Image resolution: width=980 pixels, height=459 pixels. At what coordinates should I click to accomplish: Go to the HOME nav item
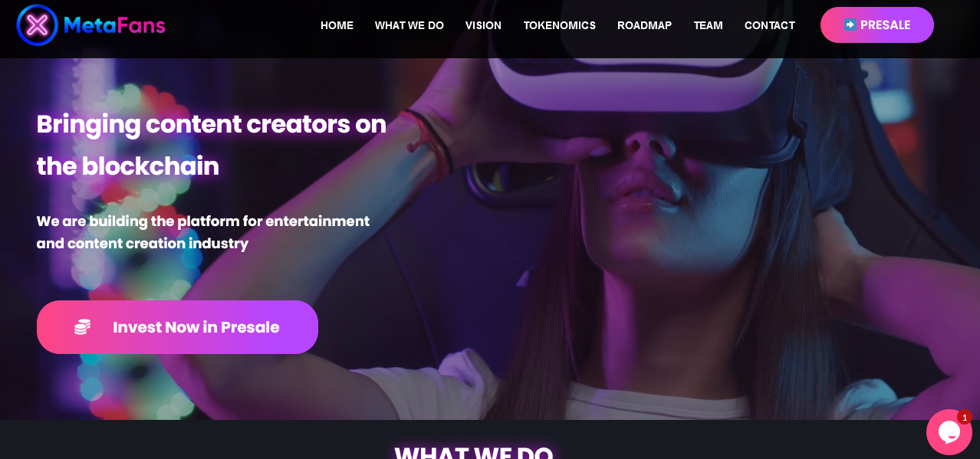point(337,25)
